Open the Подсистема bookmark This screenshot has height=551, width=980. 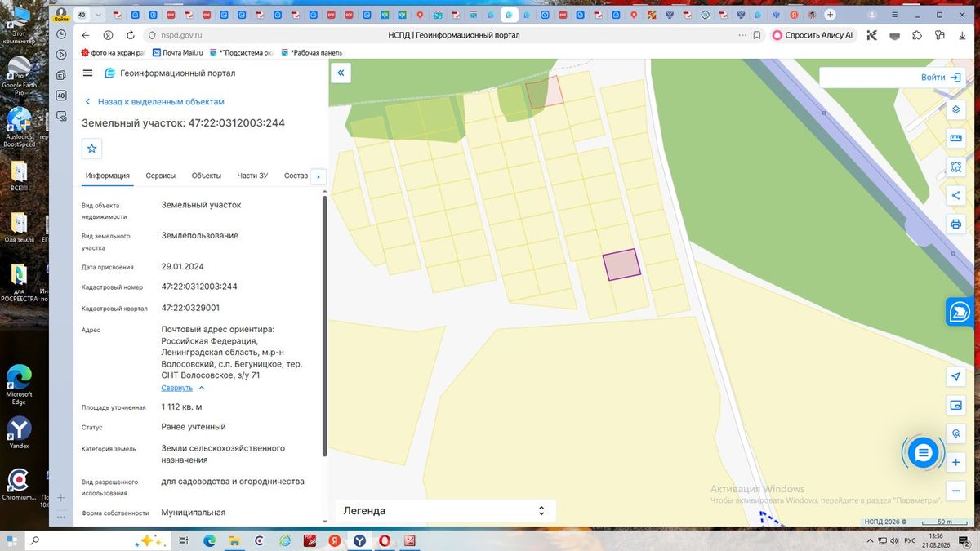click(242, 52)
